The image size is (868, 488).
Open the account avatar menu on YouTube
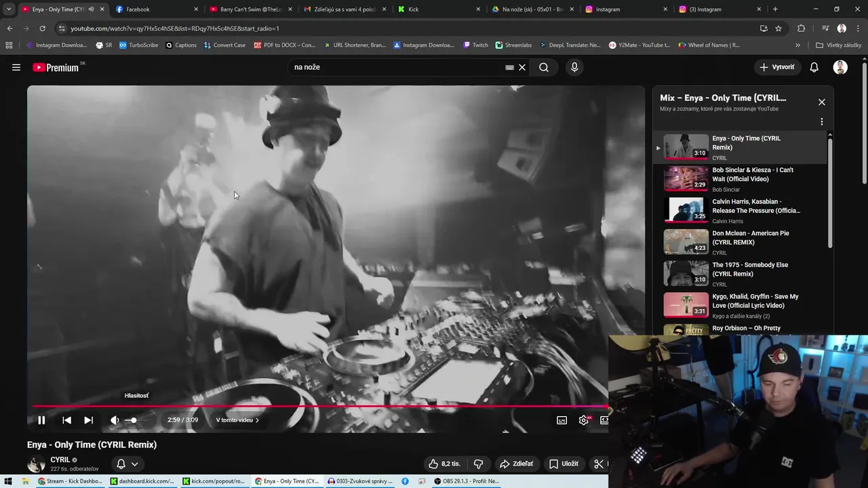(x=840, y=67)
